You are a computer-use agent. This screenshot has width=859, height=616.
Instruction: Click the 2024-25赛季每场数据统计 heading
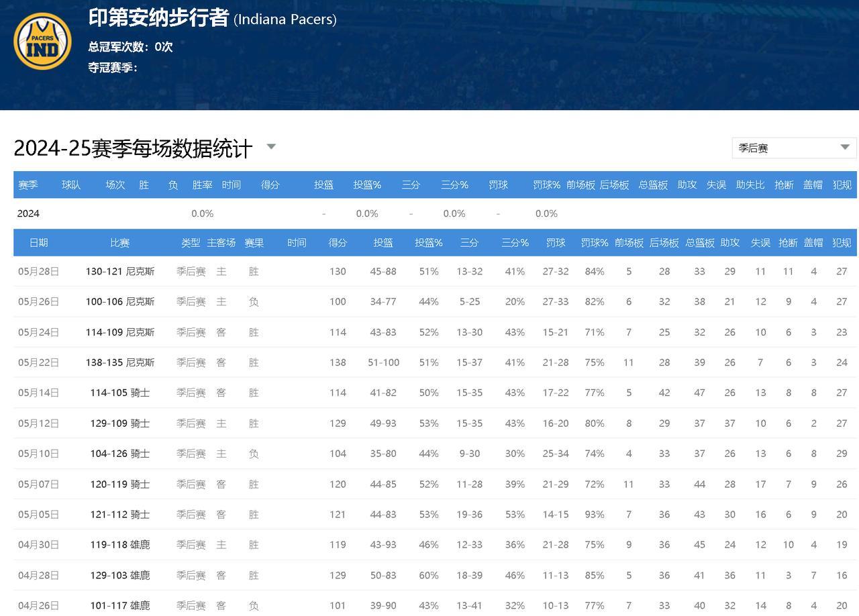(133, 148)
